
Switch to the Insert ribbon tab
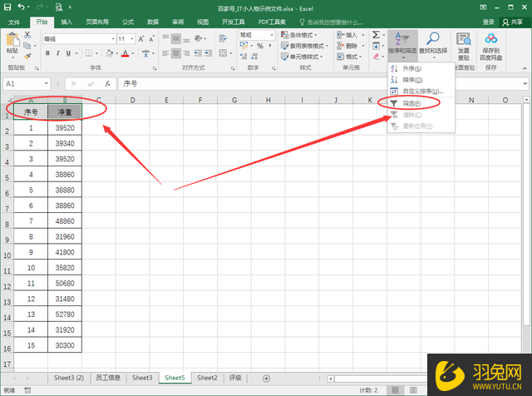[66, 22]
